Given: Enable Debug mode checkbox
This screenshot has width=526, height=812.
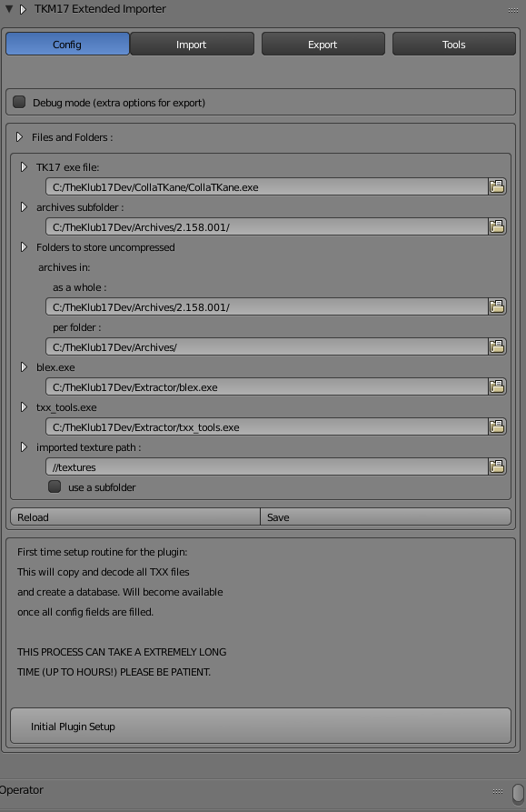Looking at the screenshot, I should pos(19,102).
